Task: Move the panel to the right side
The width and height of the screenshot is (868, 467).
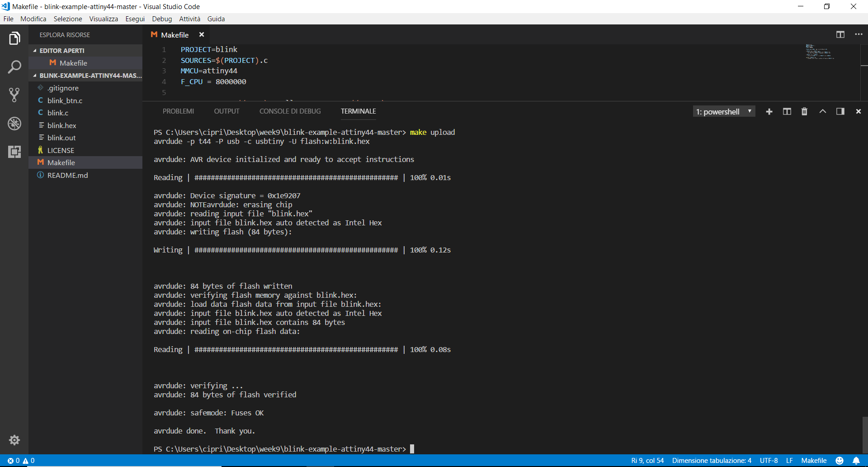Action: (x=840, y=112)
